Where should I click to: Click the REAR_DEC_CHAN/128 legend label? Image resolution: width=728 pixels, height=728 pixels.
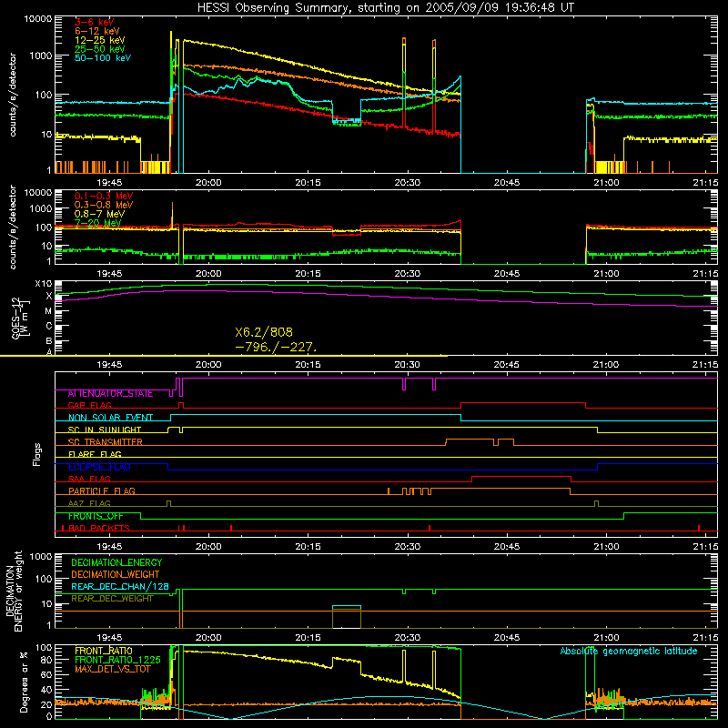click(x=120, y=587)
